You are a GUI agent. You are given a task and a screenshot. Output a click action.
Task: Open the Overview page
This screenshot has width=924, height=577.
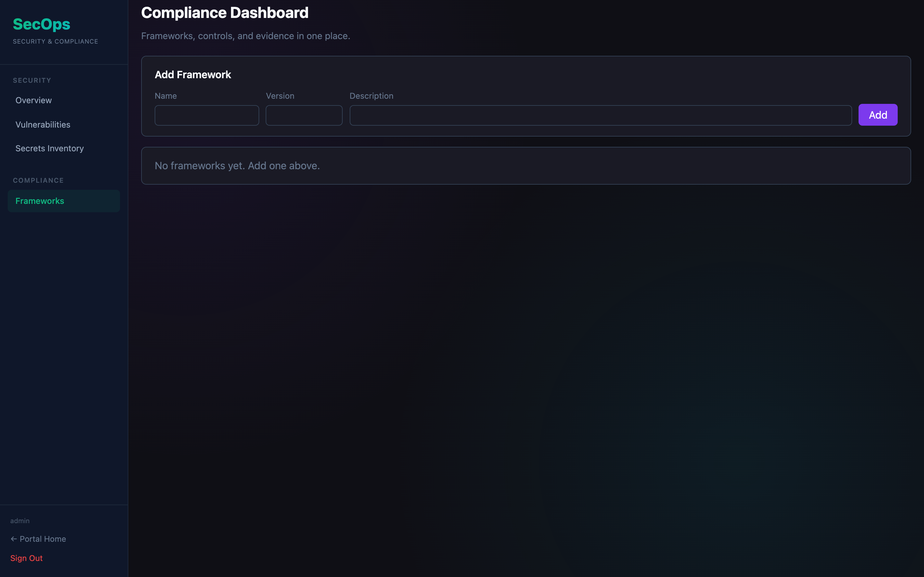pos(34,100)
